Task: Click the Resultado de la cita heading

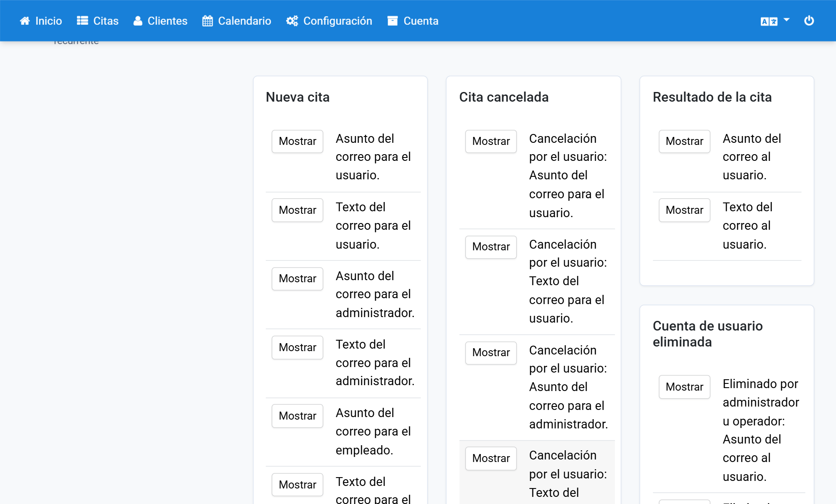Action: click(x=712, y=97)
